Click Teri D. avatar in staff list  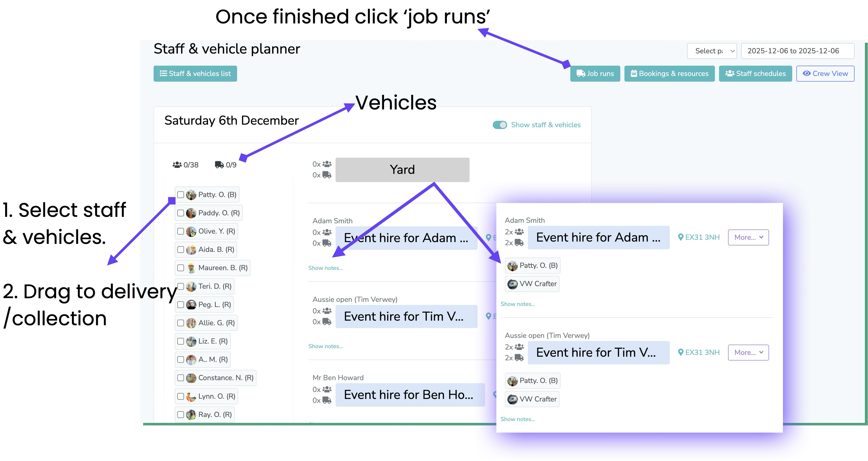[191, 286]
